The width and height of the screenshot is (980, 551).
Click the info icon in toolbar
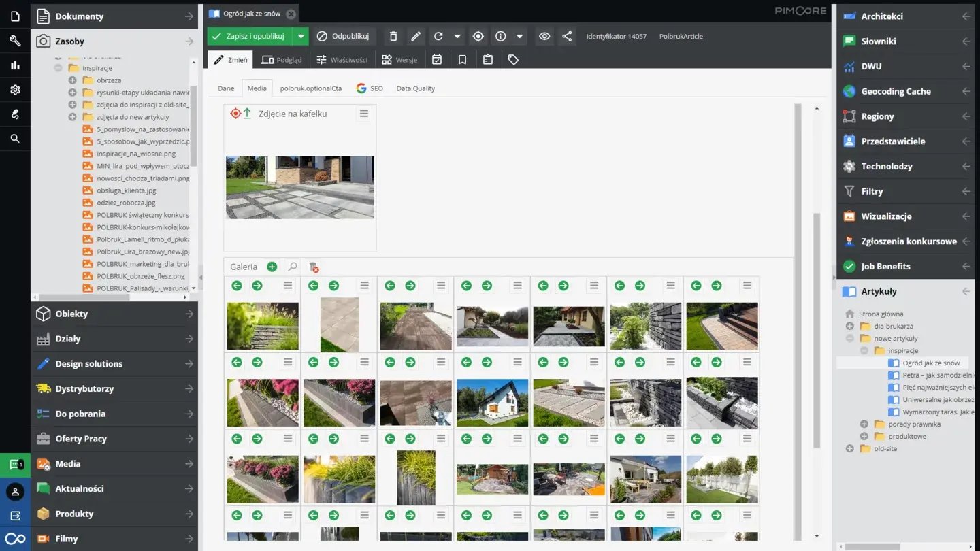[x=501, y=36]
